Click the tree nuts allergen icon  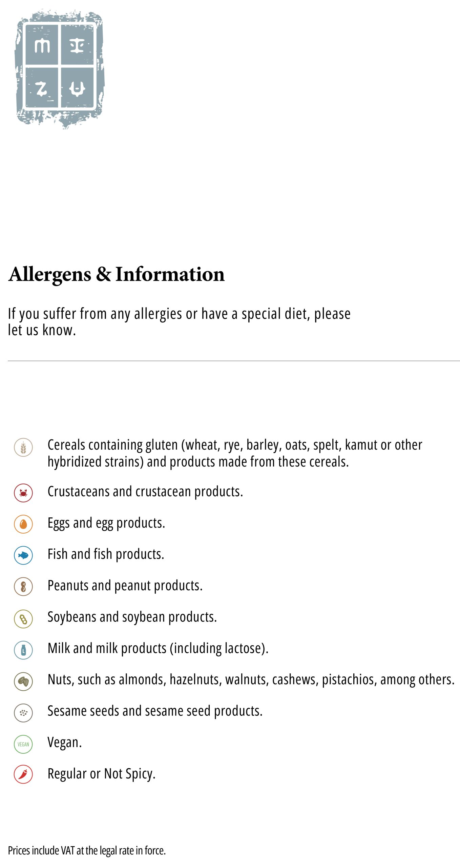click(23, 681)
